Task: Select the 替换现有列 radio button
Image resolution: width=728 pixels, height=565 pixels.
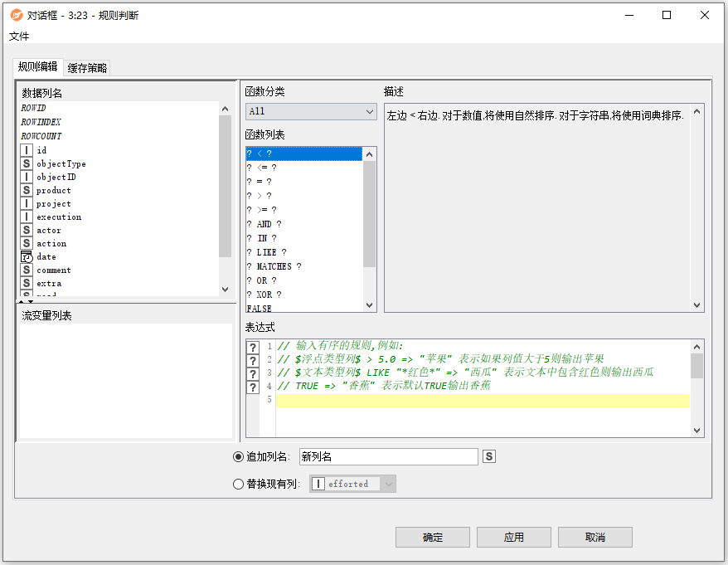Action: point(239,484)
